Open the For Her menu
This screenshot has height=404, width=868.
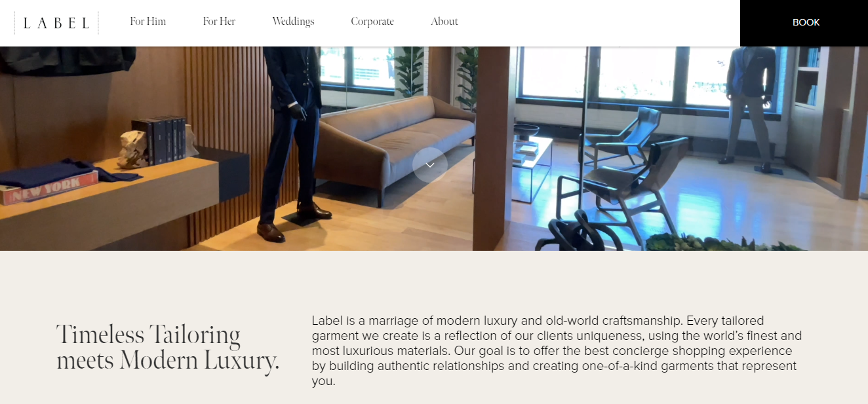(219, 22)
